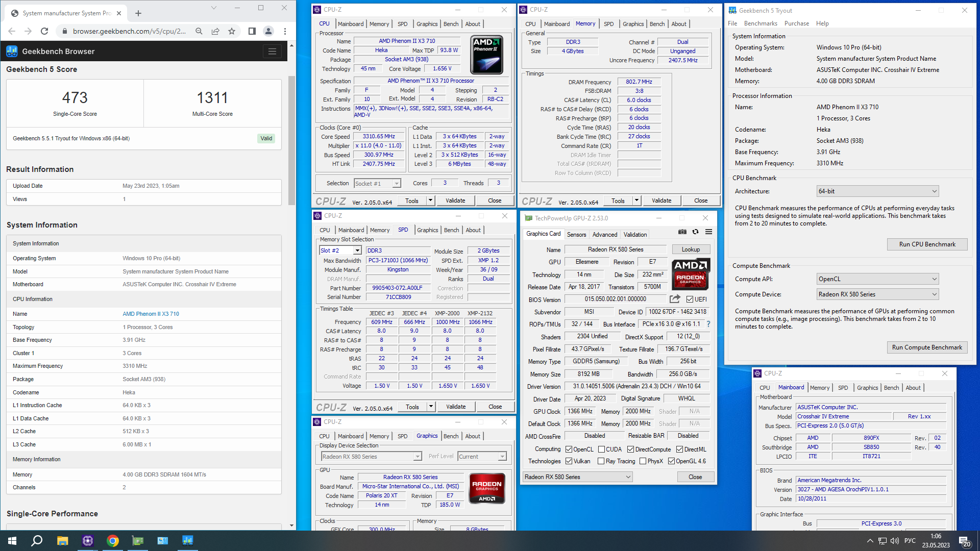This screenshot has height=551, width=980.
Task: Click Run CPU Benchmark button
Action: tap(927, 244)
